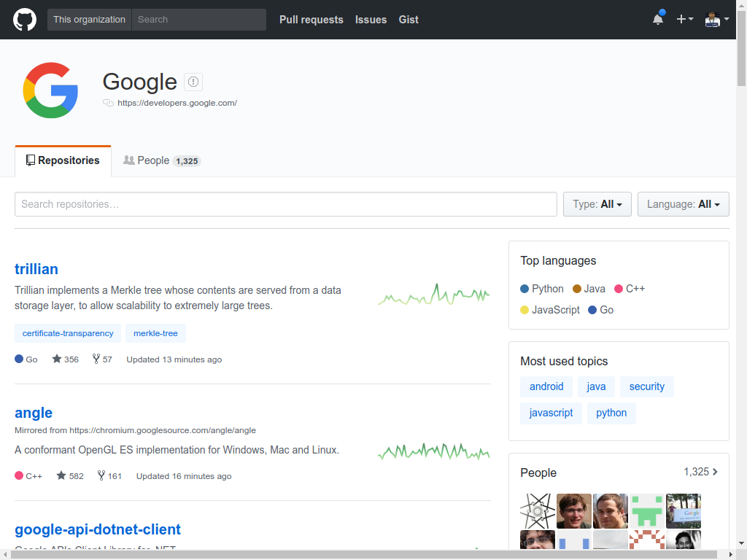Expand the Type: All dropdown
Image resolution: width=747 pixels, height=560 pixels.
(x=597, y=204)
